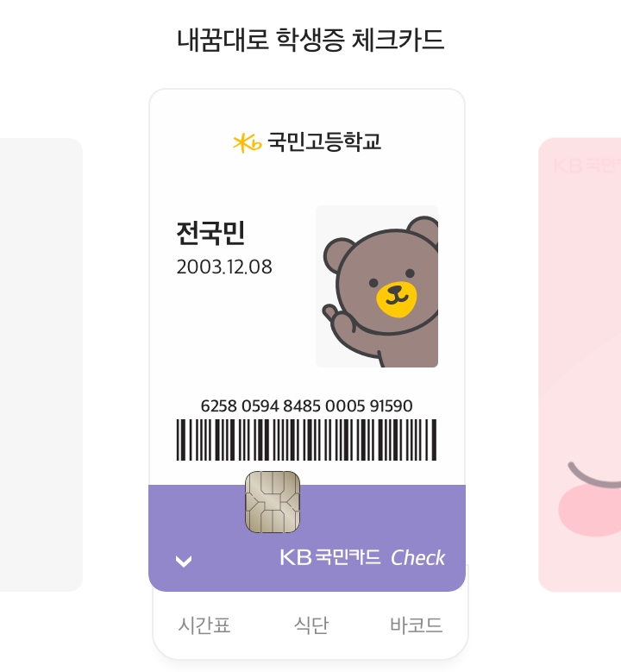The image size is (621, 672).
Task: Click the 국민고등학교 school name
Action: coord(324,141)
